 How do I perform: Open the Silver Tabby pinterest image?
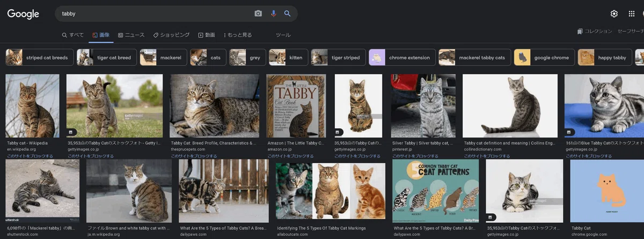(423, 106)
